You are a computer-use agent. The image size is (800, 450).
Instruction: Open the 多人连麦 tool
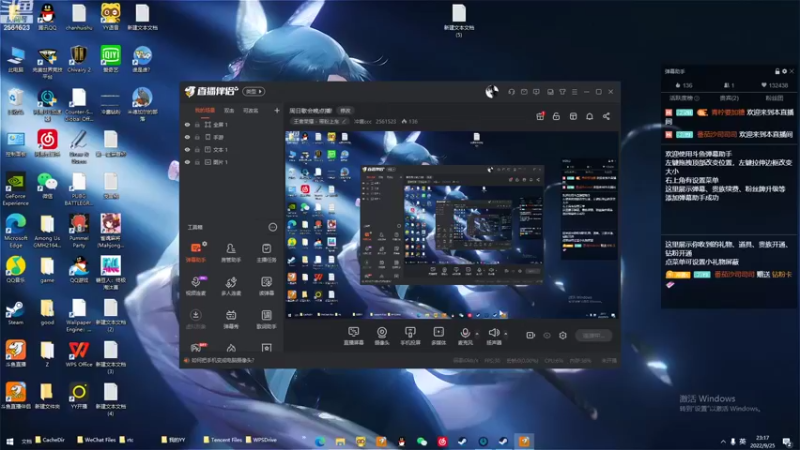pos(231,286)
